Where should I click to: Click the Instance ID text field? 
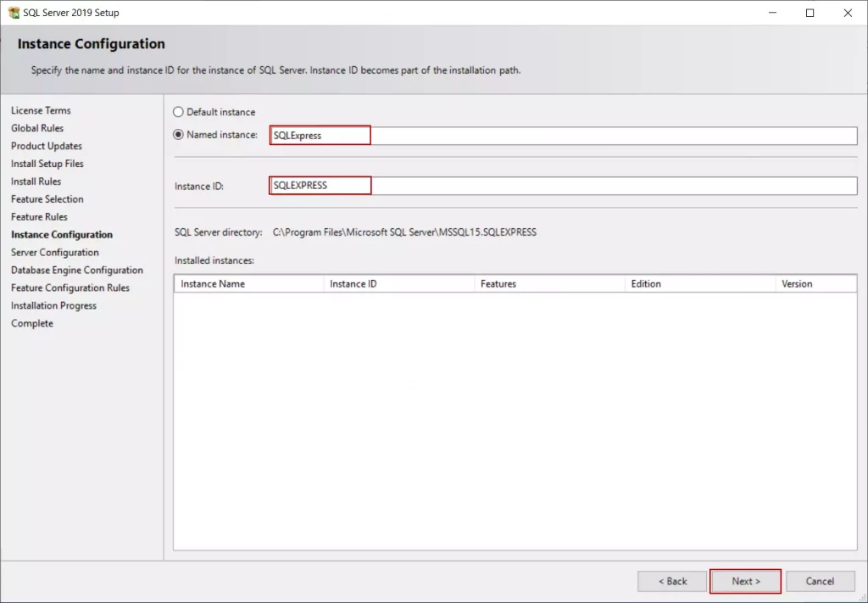(563, 186)
